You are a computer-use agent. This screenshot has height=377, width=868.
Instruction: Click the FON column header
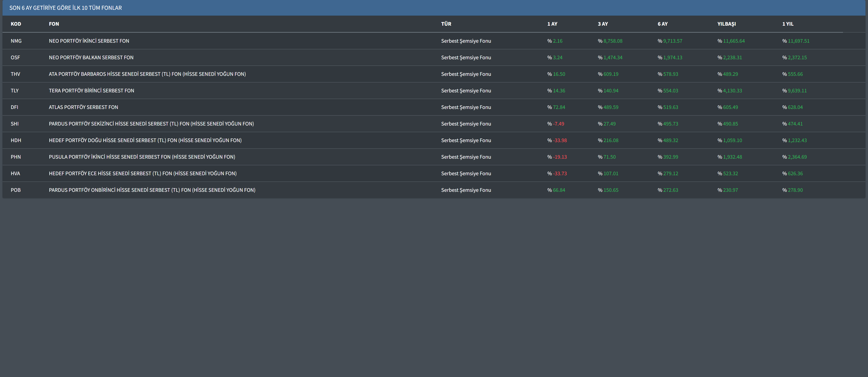point(54,24)
